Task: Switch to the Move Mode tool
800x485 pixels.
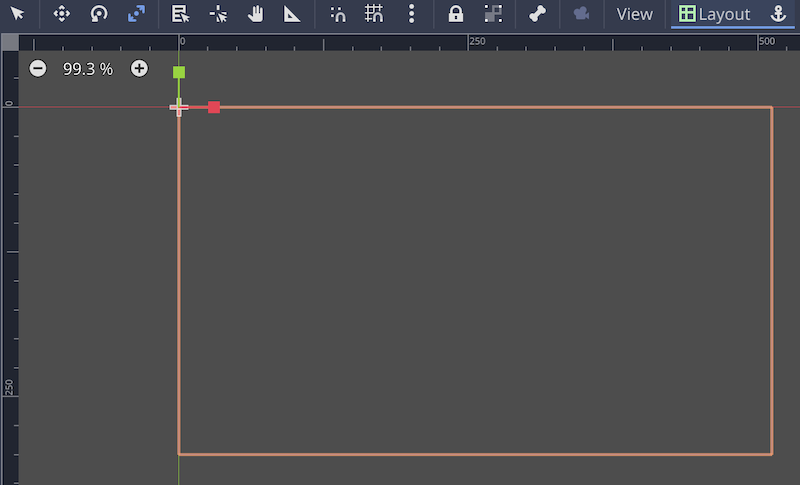Action: point(61,14)
